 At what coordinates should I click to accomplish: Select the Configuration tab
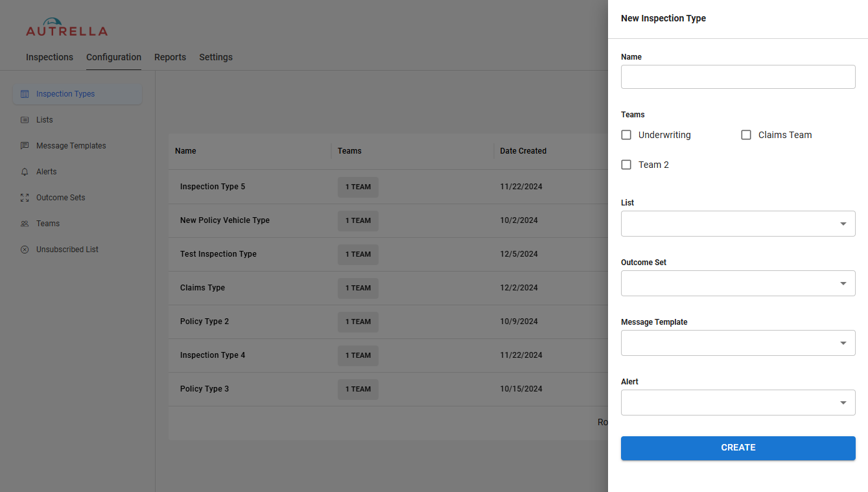coord(113,57)
